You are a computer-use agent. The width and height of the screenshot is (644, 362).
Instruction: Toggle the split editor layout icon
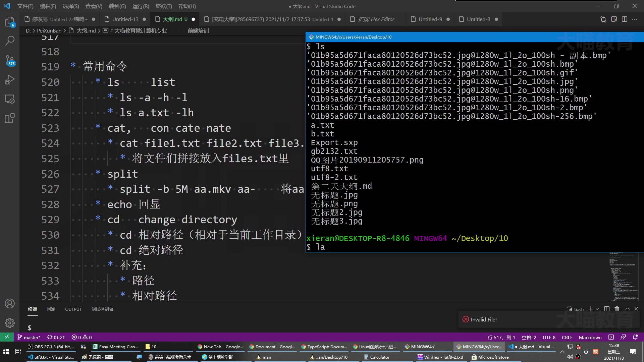click(x=625, y=19)
